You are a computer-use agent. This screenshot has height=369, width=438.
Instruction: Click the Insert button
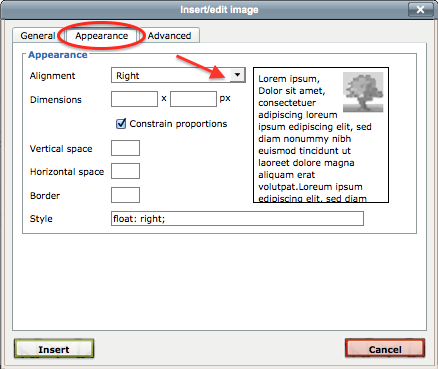point(54,349)
